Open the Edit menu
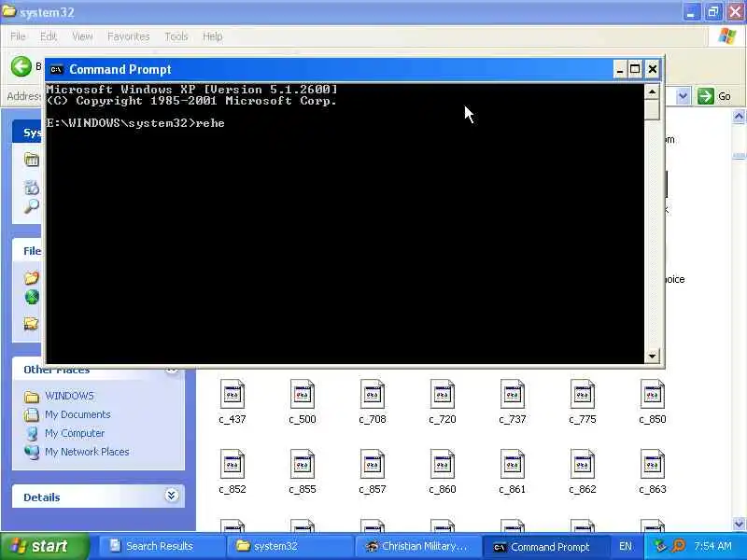 [x=49, y=36]
